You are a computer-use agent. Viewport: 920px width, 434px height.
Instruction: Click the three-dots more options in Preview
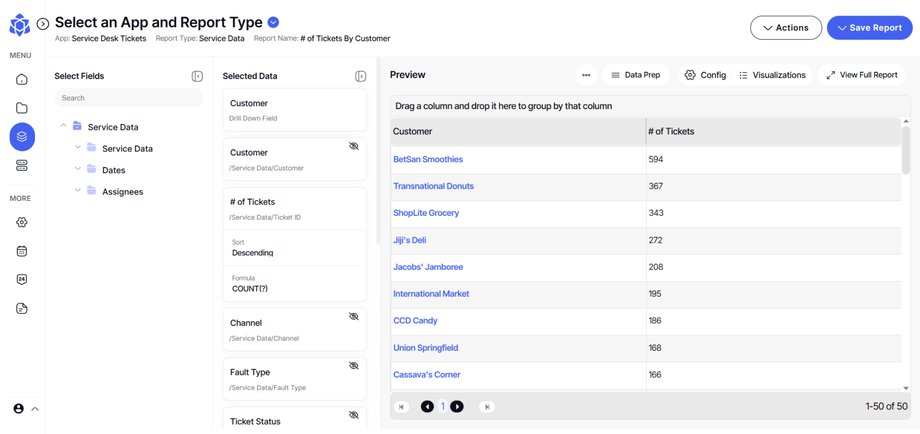click(x=586, y=75)
